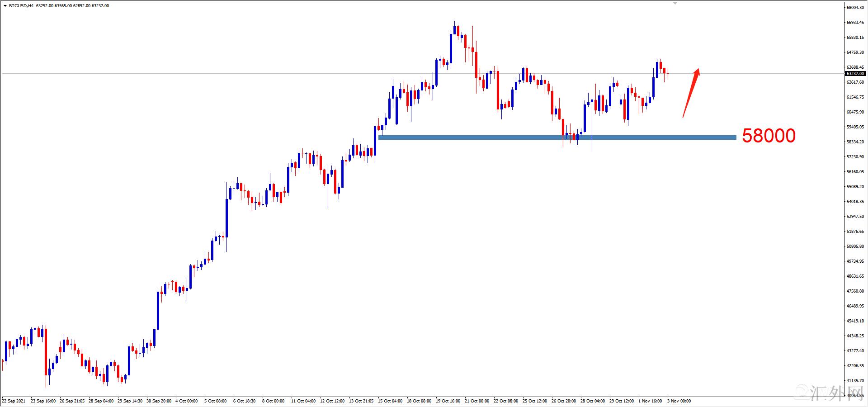Click time axis label 22 Sep 2021

[14, 401]
